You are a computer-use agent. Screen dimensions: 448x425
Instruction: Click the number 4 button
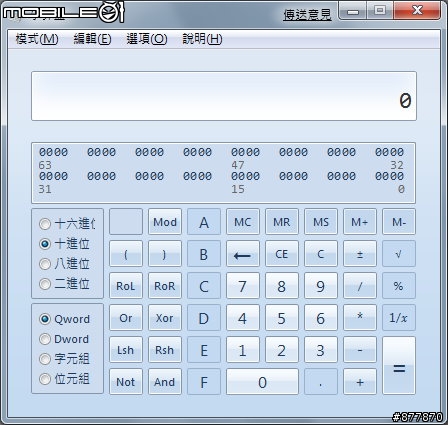click(x=243, y=318)
